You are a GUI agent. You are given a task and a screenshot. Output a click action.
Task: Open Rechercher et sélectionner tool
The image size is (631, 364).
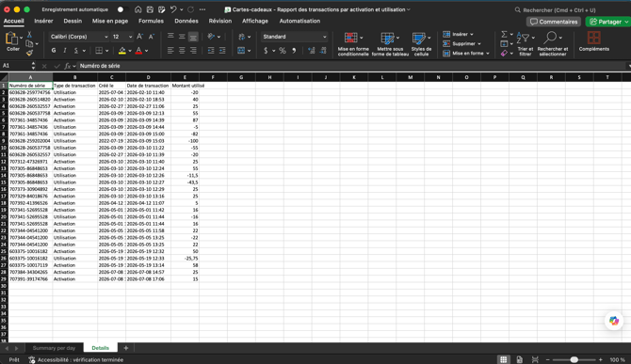coord(553,44)
